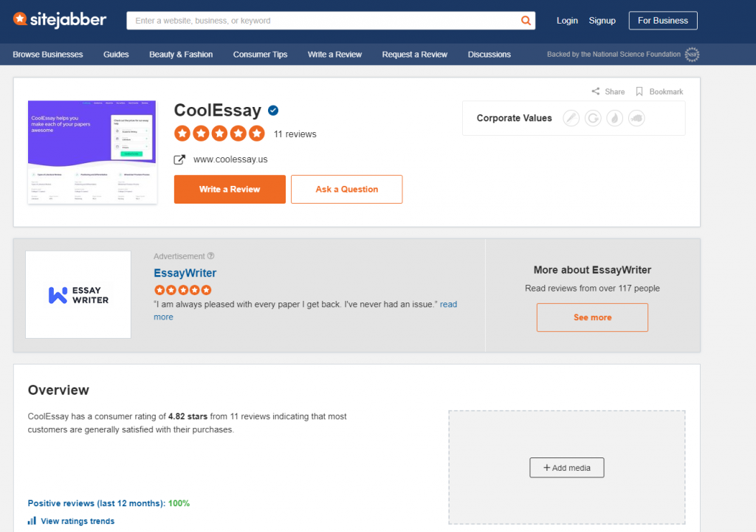
Task: Click the See more button
Action: [x=592, y=317]
